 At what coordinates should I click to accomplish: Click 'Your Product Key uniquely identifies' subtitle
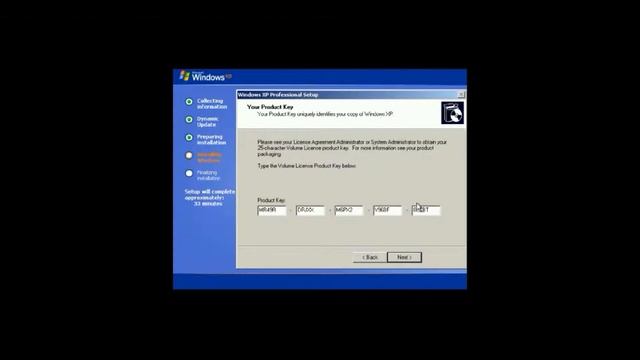tap(325, 114)
